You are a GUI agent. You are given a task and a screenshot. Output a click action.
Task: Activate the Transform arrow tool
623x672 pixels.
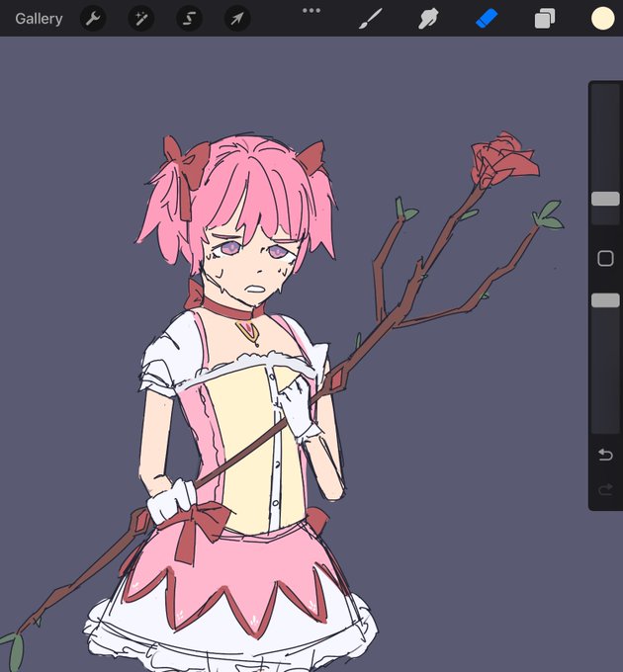237,19
